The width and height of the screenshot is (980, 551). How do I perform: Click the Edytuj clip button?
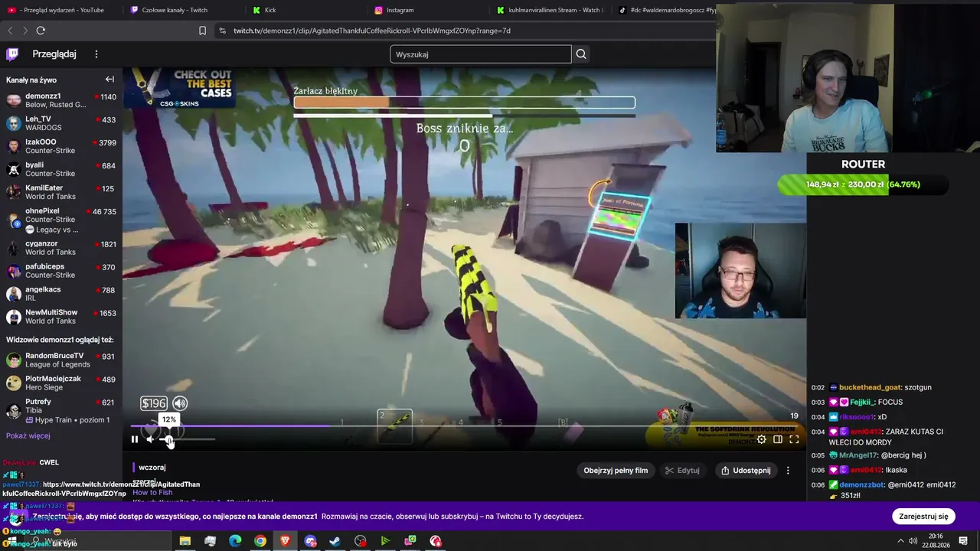click(x=682, y=471)
